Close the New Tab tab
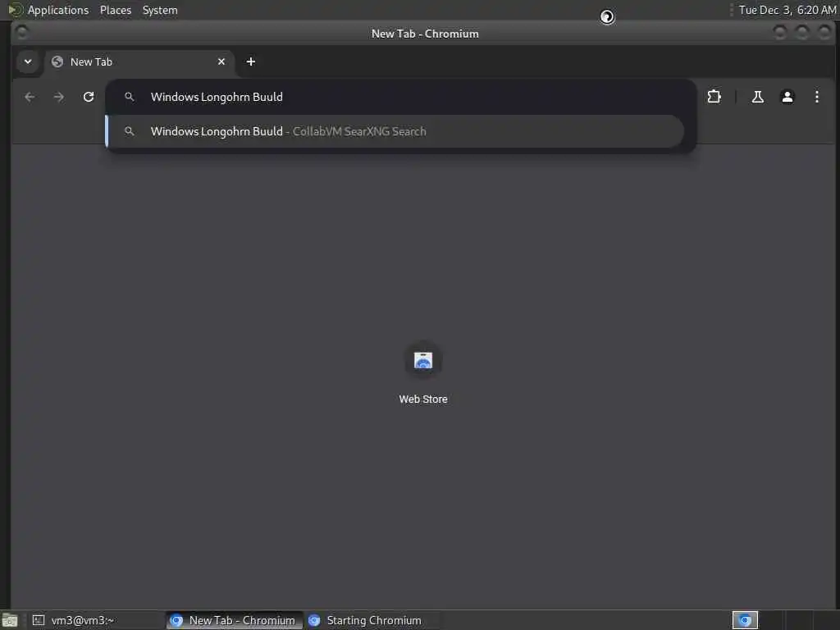 (221, 62)
